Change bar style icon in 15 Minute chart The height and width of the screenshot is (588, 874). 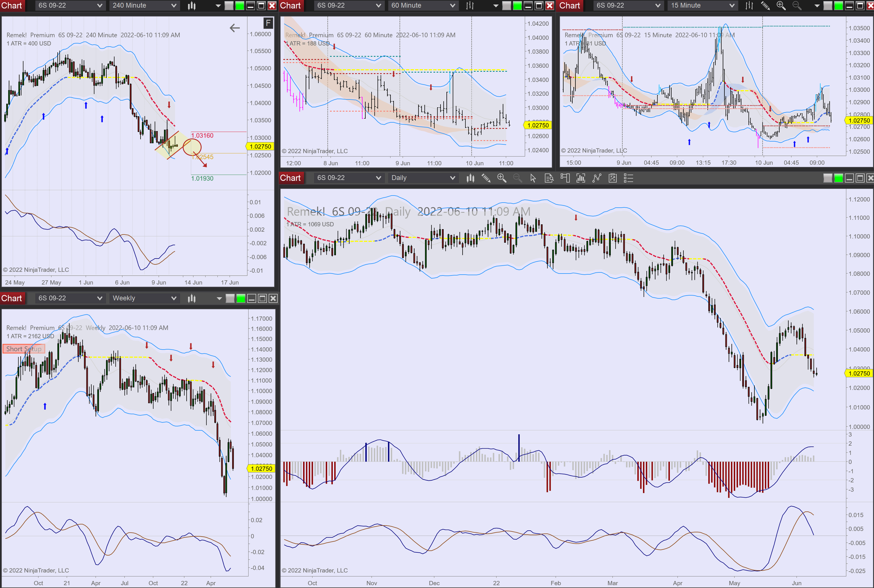coord(750,6)
